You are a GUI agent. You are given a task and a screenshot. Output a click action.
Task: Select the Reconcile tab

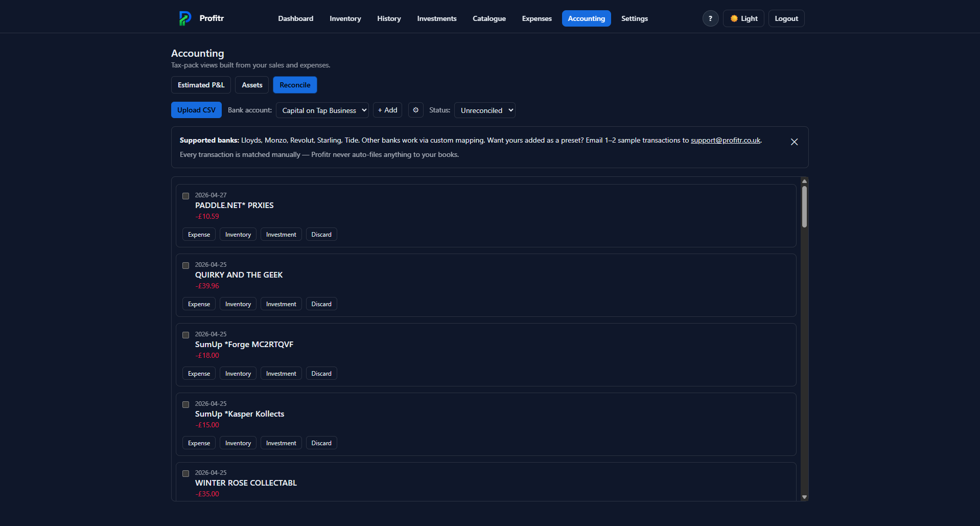click(x=295, y=85)
